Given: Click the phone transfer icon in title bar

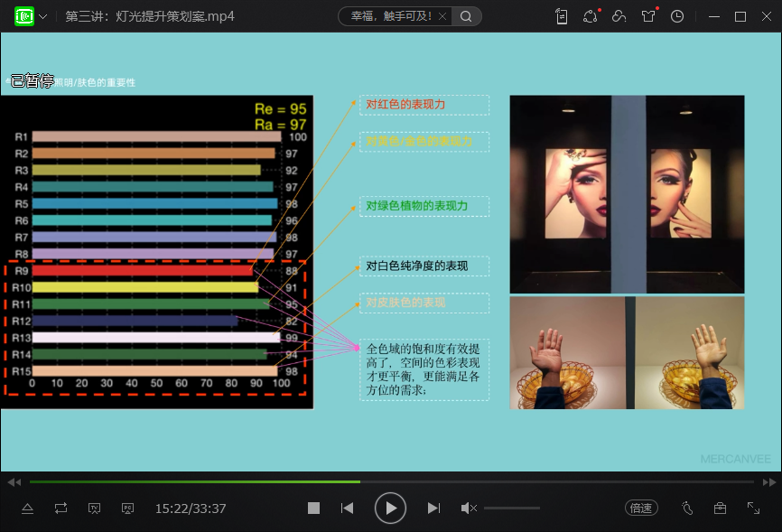Looking at the screenshot, I should [x=562, y=16].
